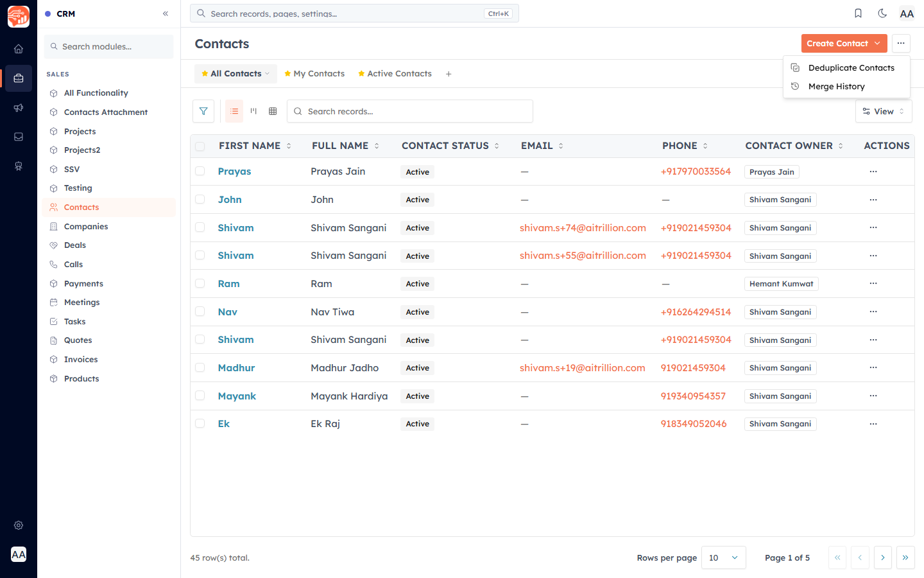Check the Prayas row checkbox
Viewport: 924px width, 578px height.
coord(200,171)
